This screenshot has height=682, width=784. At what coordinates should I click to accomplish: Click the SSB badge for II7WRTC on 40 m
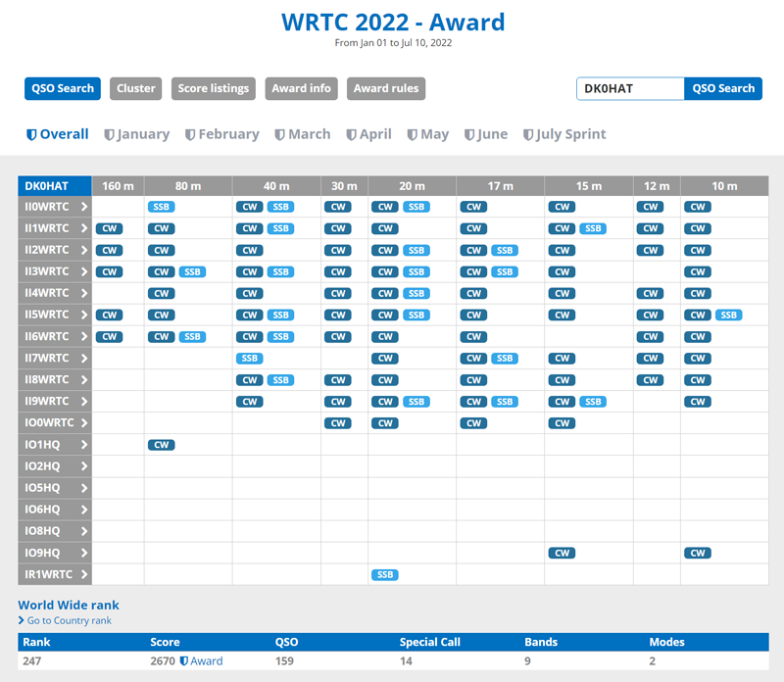pos(250,358)
